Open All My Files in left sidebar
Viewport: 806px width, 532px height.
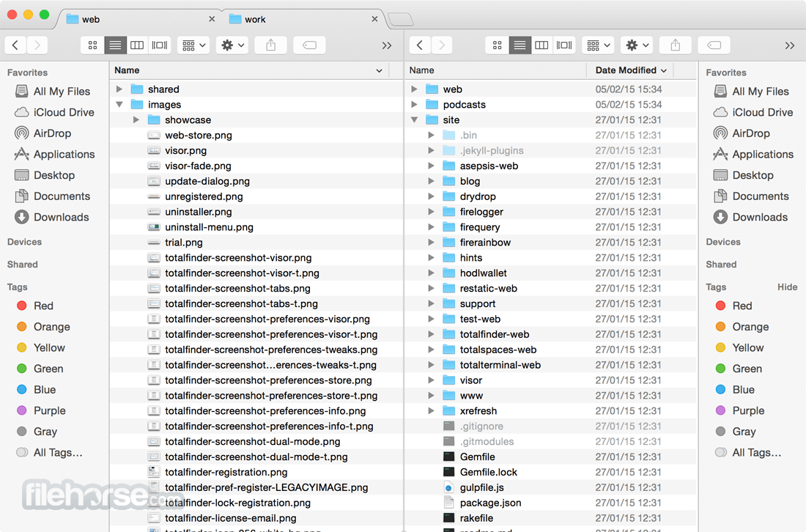point(53,92)
